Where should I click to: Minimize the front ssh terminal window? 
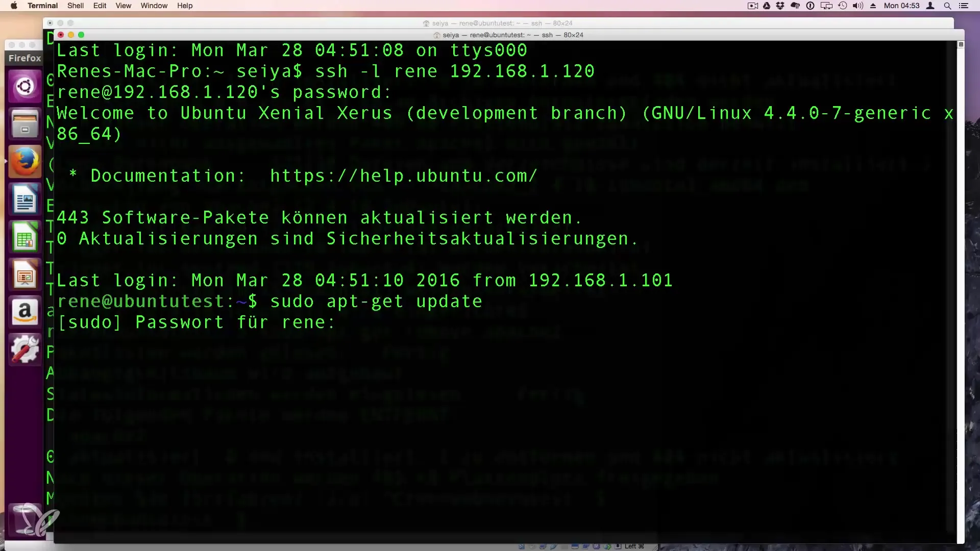coord(71,35)
